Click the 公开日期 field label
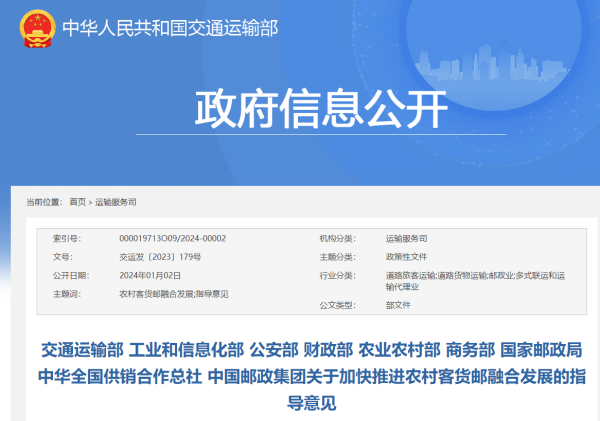The width and height of the screenshot is (600, 421). [x=71, y=276]
